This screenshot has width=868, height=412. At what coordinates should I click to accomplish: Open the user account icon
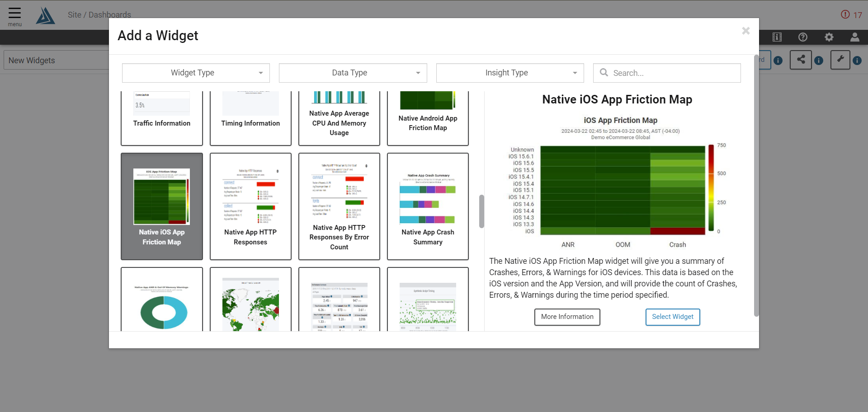pyautogui.click(x=854, y=37)
